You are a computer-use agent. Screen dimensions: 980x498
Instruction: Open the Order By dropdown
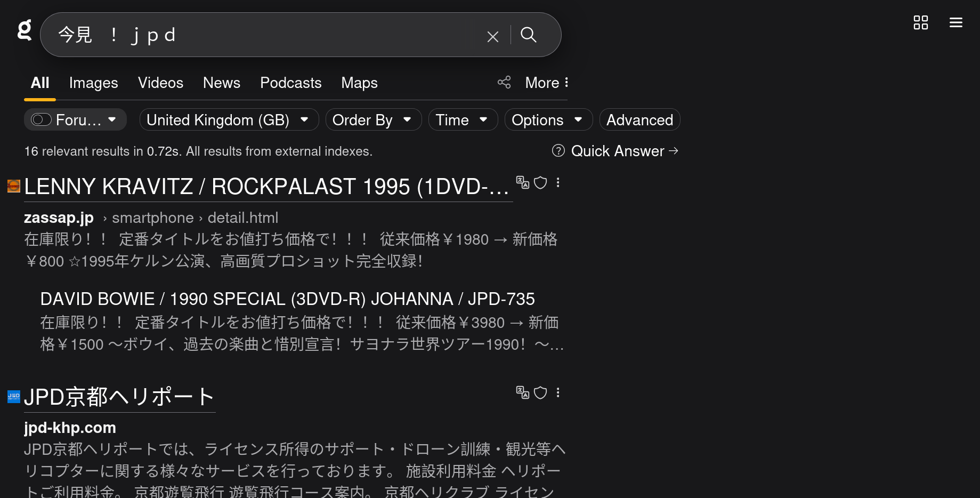tap(374, 119)
